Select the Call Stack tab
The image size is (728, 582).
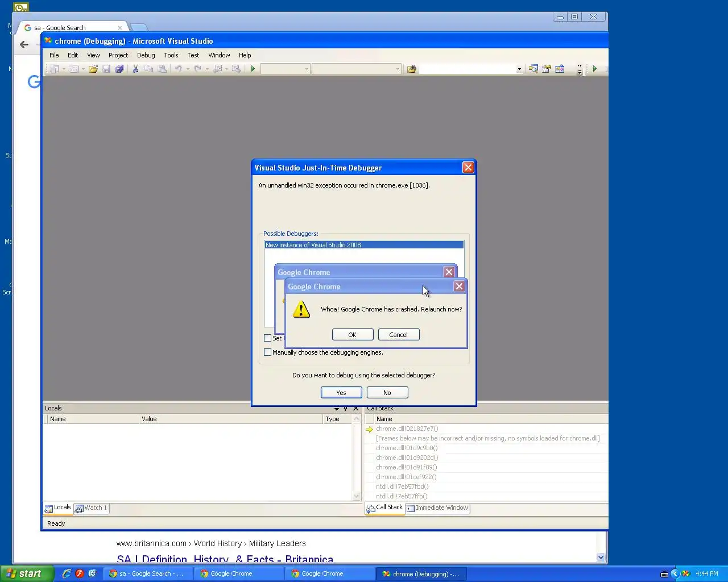click(384, 508)
